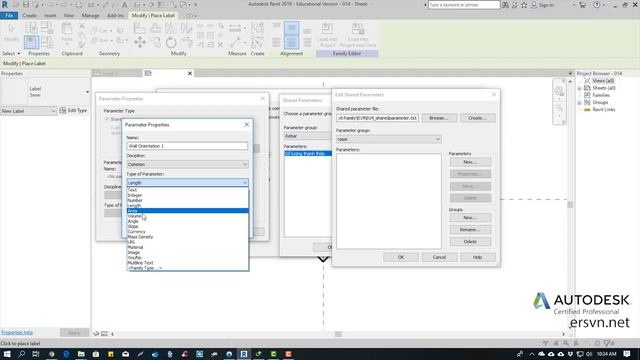
Task: Click the keyword search box in title bar
Action: 464,5
